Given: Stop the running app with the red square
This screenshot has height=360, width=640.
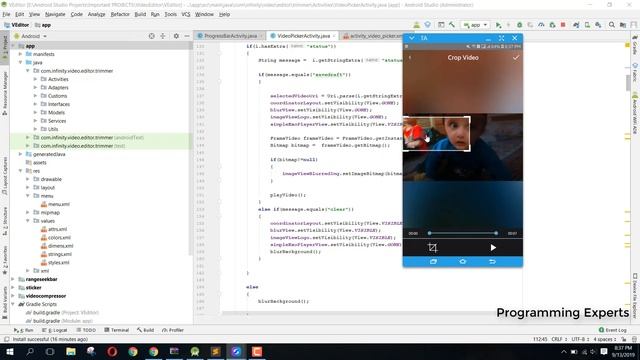Looking at the screenshot, I should 563,25.
